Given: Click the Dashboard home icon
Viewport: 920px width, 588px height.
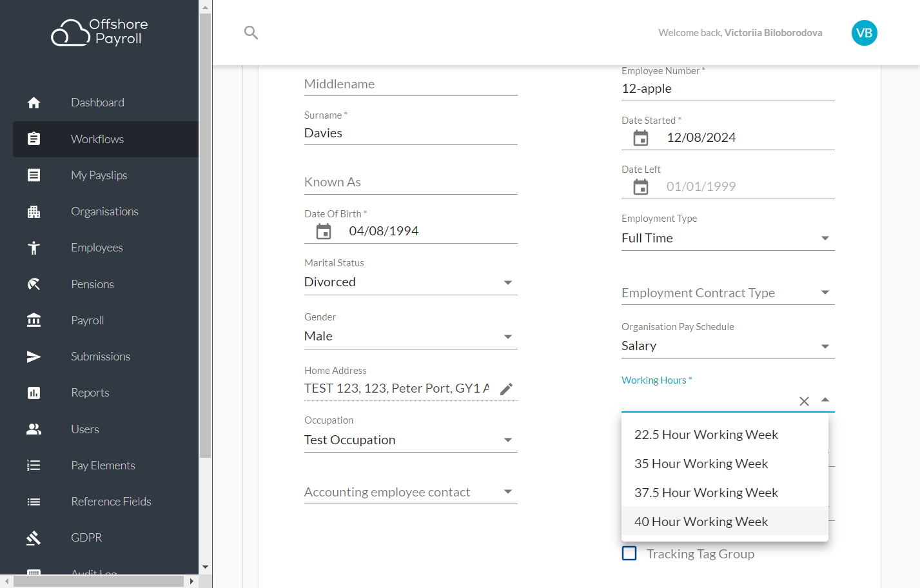Looking at the screenshot, I should pos(34,103).
